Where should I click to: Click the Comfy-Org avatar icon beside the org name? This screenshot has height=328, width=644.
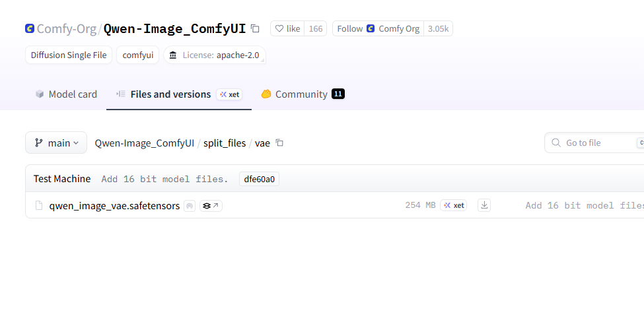pos(30,28)
